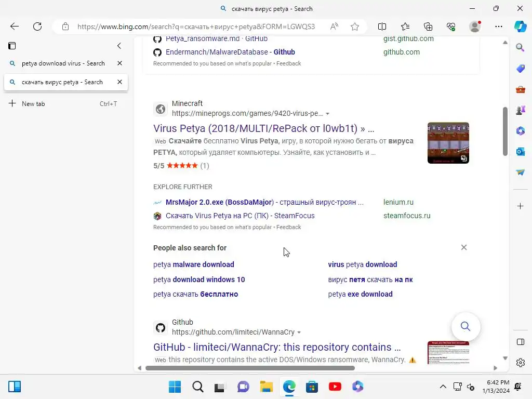This screenshot has height=399, width=532.
Task: Open Browser essentials heart icon
Action: [451, 26]
